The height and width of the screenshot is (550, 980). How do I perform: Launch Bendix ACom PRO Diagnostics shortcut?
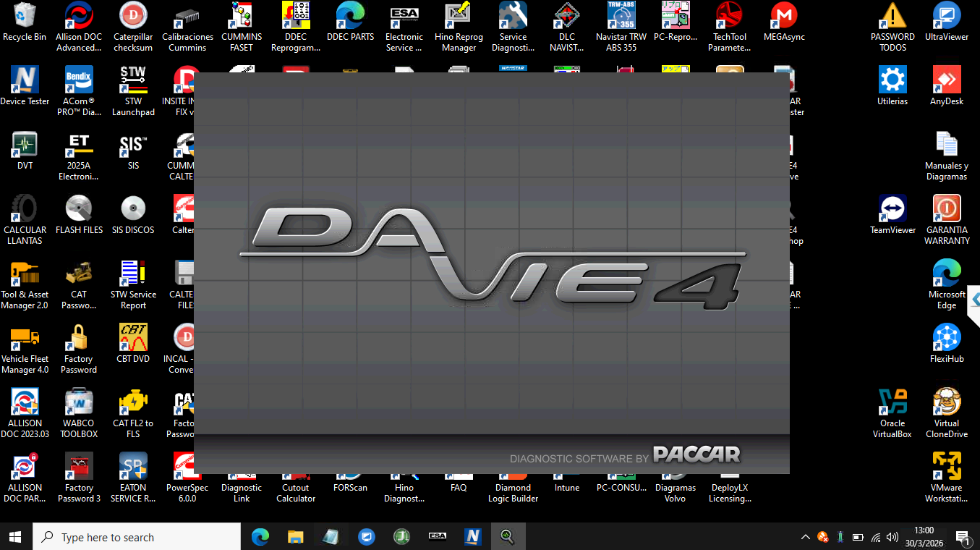pyautogui.click(x=79, y=91)
